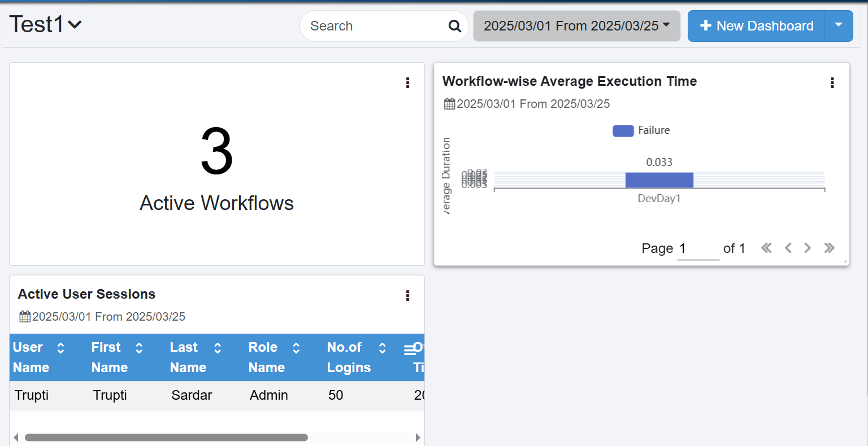
Task: Toggle sorting on the Last Name column
Action: click(218, 348)
